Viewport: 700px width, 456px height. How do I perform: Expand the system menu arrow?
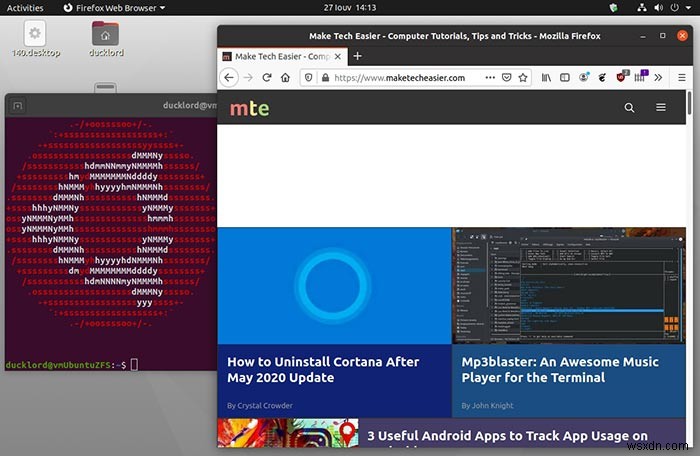[688, 8]
